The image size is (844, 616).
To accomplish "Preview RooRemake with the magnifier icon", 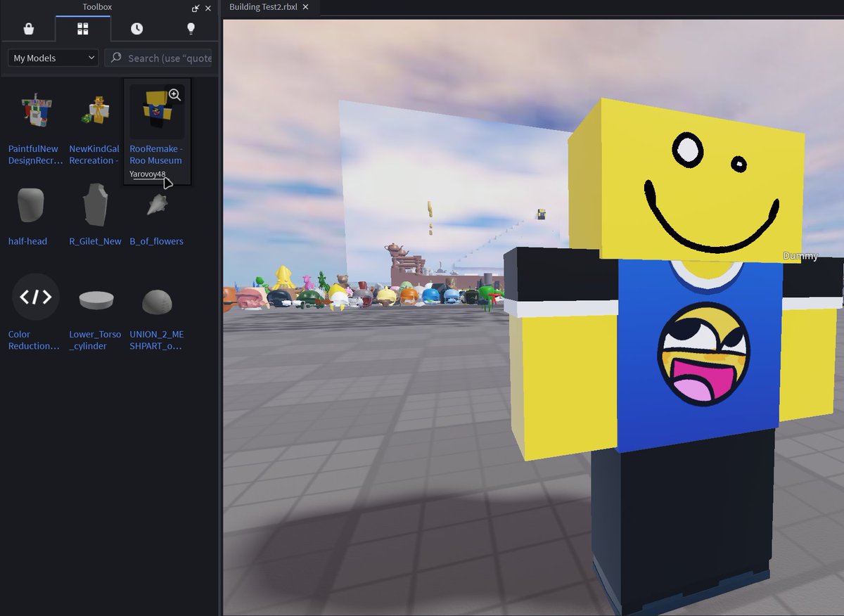I will pyautogui.click(x=174, y=95).
